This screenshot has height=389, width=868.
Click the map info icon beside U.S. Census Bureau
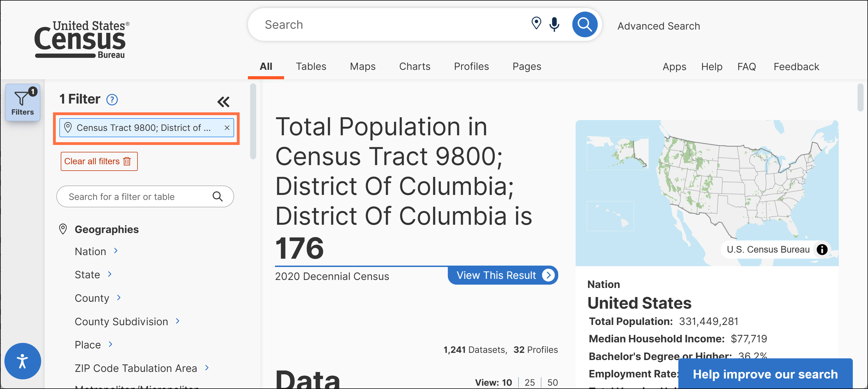pyautogui.click(x=822, y=250)
